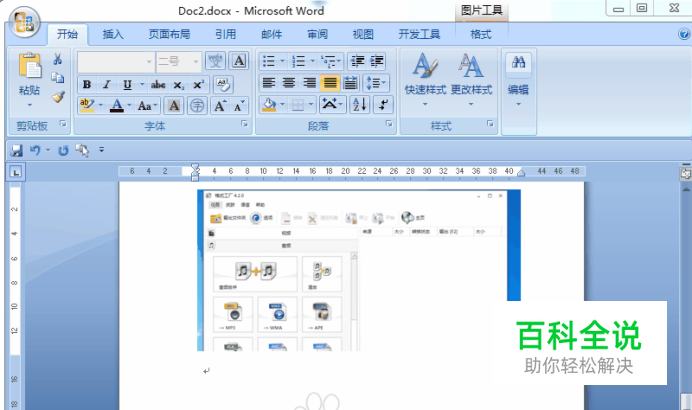Center align text

click(x=289, y=83)
